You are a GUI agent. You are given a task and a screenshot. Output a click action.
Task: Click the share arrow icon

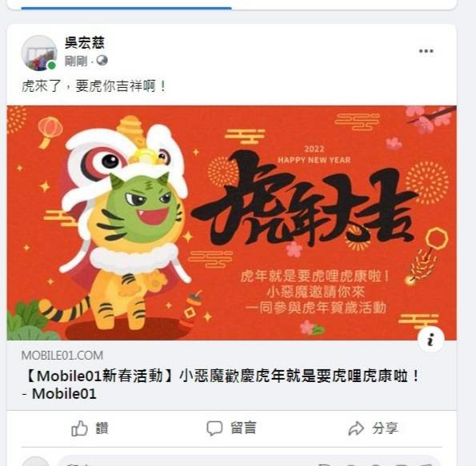(356, 428)
